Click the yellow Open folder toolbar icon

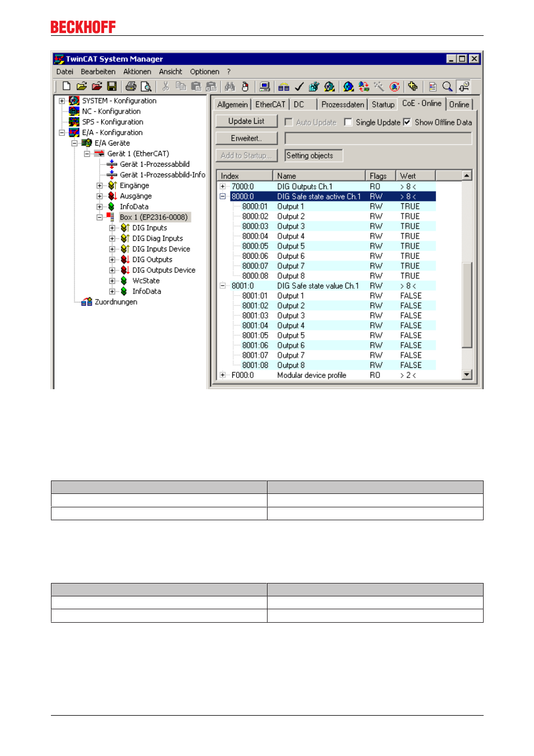(x=82, y=86)
